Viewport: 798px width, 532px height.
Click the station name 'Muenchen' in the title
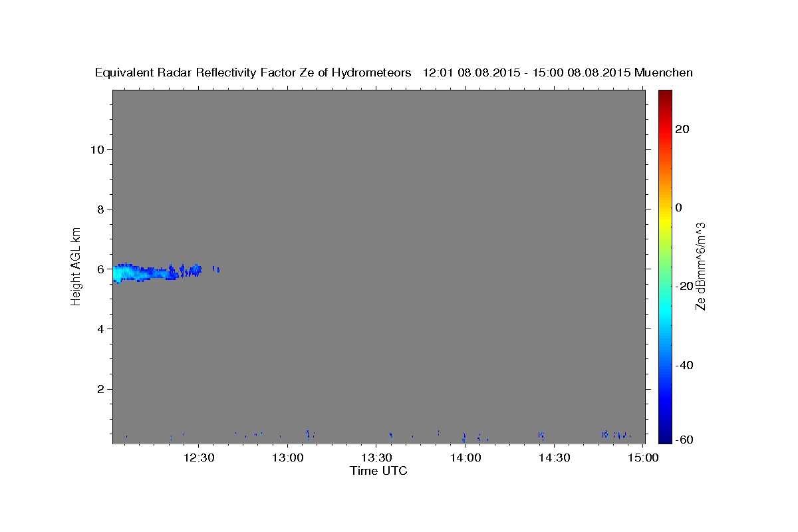point(664,72)
